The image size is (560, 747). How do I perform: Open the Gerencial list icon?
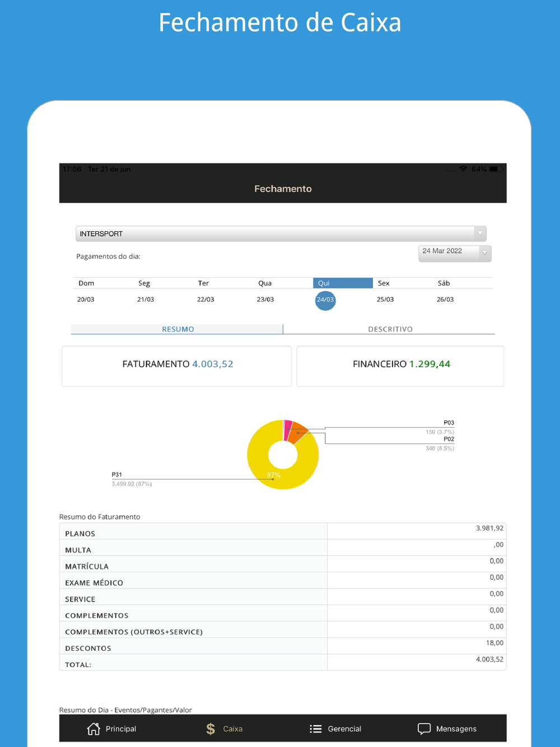[316, 729]
